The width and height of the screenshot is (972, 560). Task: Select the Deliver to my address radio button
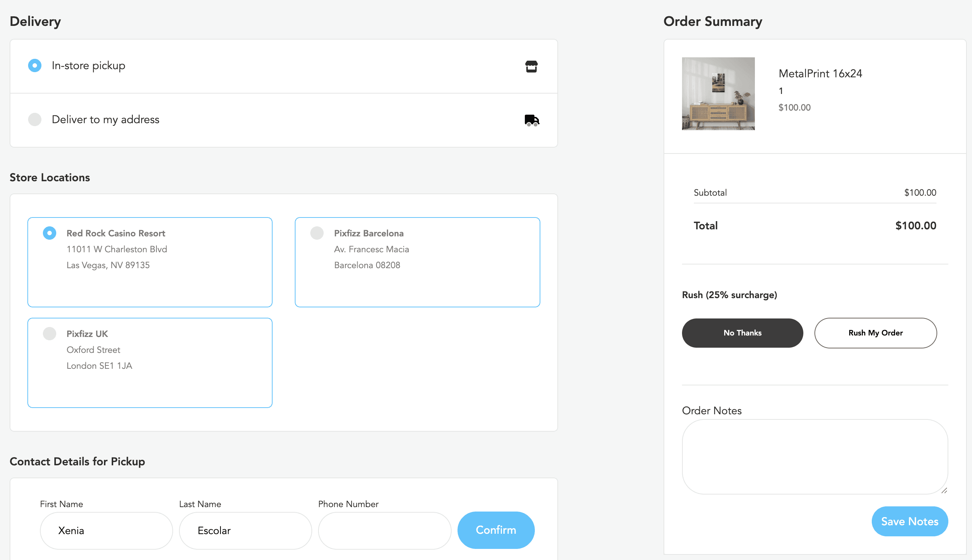(x=35, y=119)
